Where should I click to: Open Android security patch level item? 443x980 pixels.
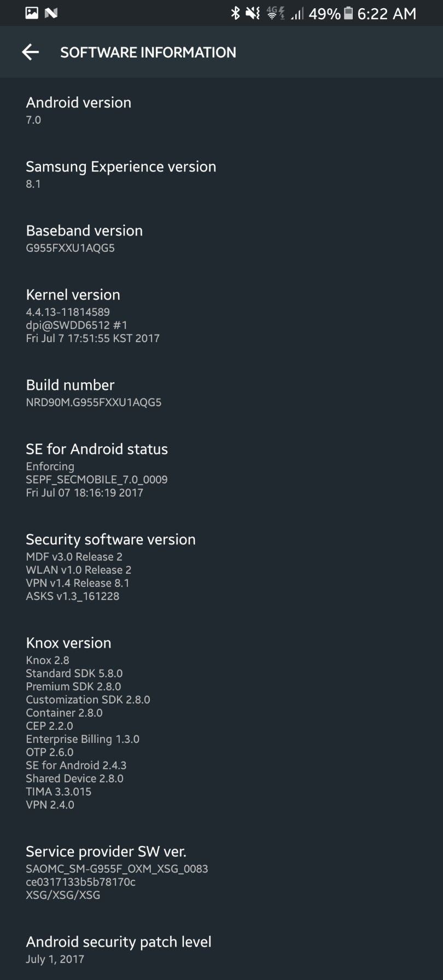[118, 949]
